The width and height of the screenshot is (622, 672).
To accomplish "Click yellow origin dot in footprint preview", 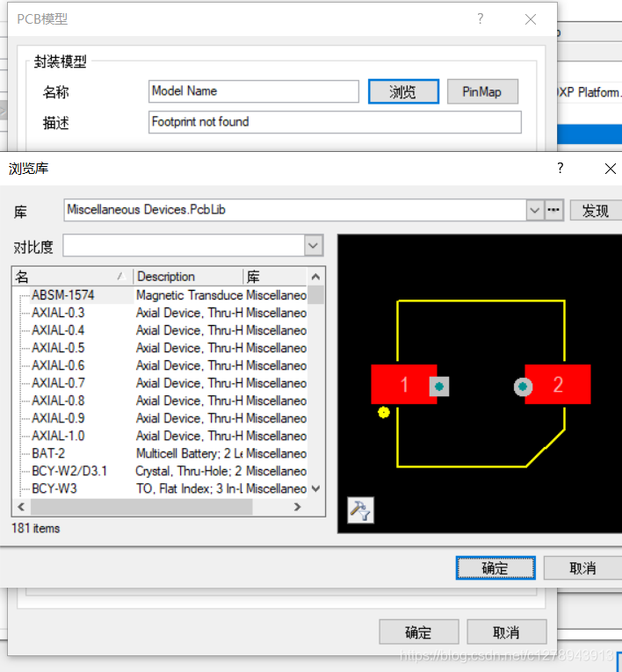I will 384,412.
